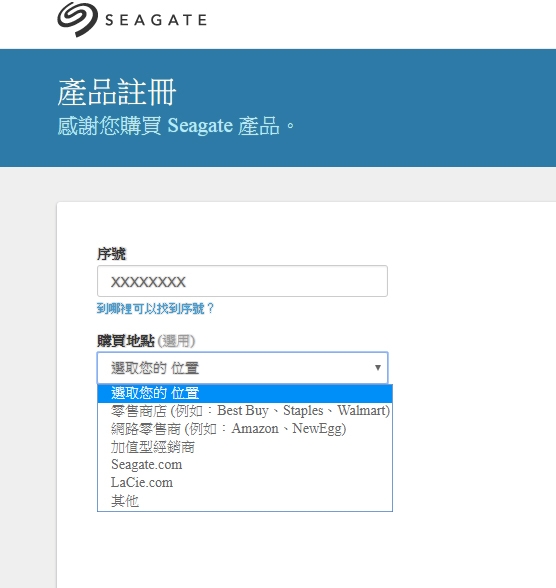556x588 pixels.
Task: Select the 選取您的 位置 highlighted option
Action: [245, 393]
